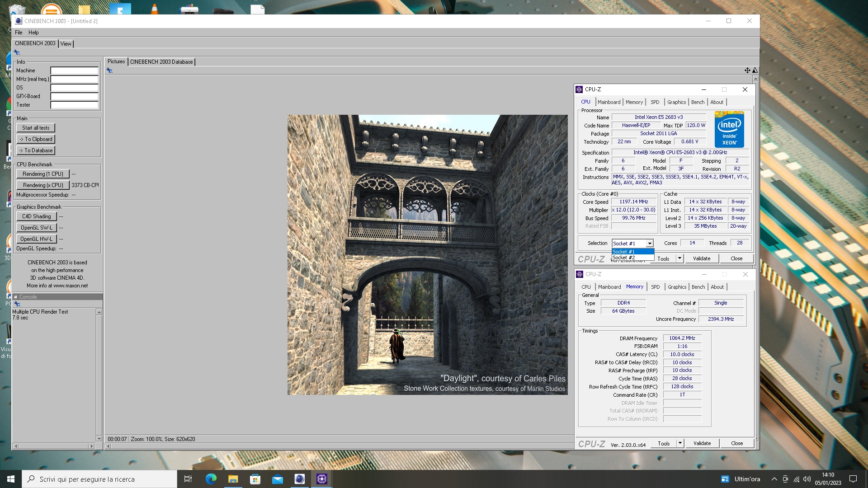Click the Tools button in the CPU-Z Memory window
The width and height of the screenshot is (868, 488).
click(664, 443)
